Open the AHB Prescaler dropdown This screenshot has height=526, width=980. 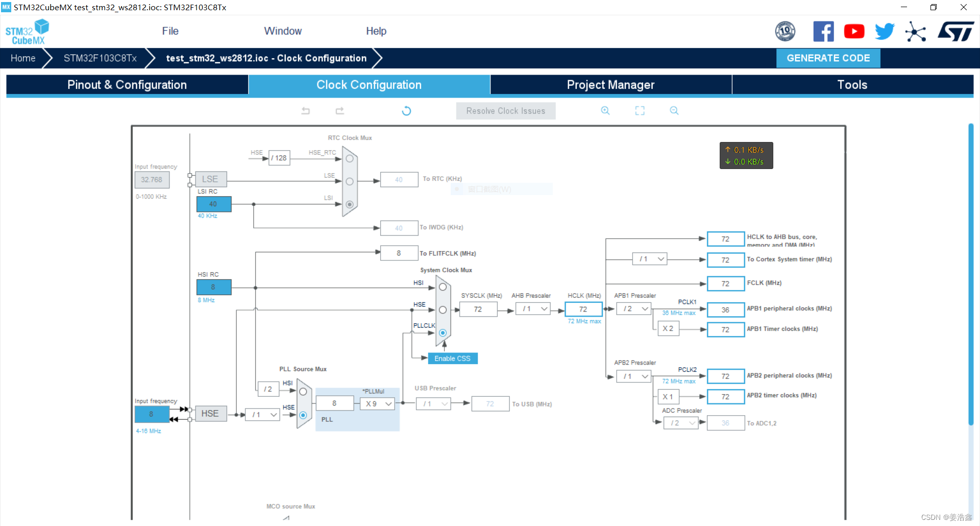pos(533,309)
